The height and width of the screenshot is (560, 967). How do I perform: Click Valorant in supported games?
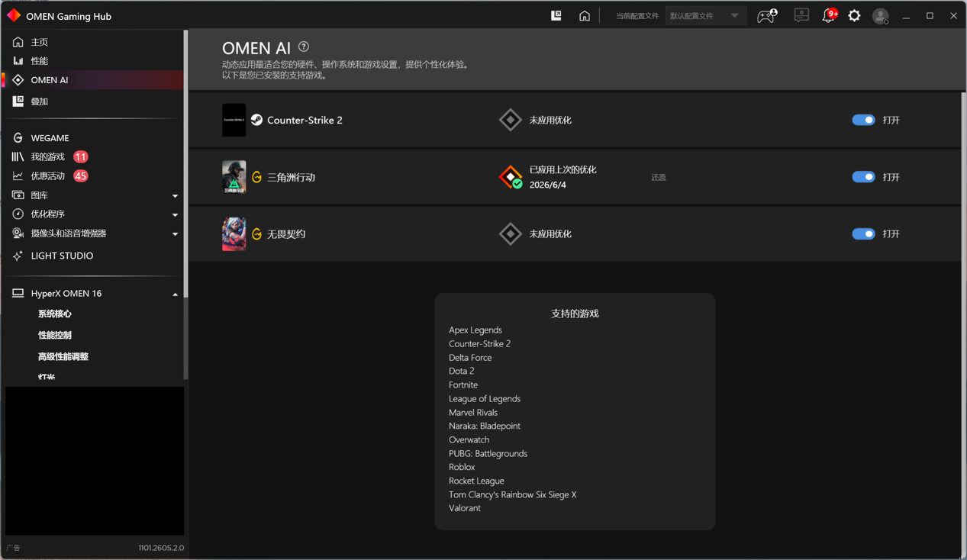coord(465,508)
